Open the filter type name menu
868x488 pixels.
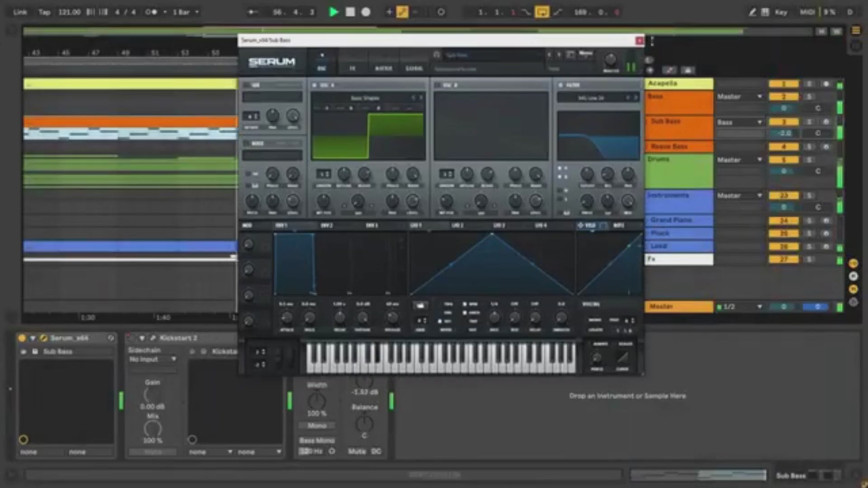(590, 98)
